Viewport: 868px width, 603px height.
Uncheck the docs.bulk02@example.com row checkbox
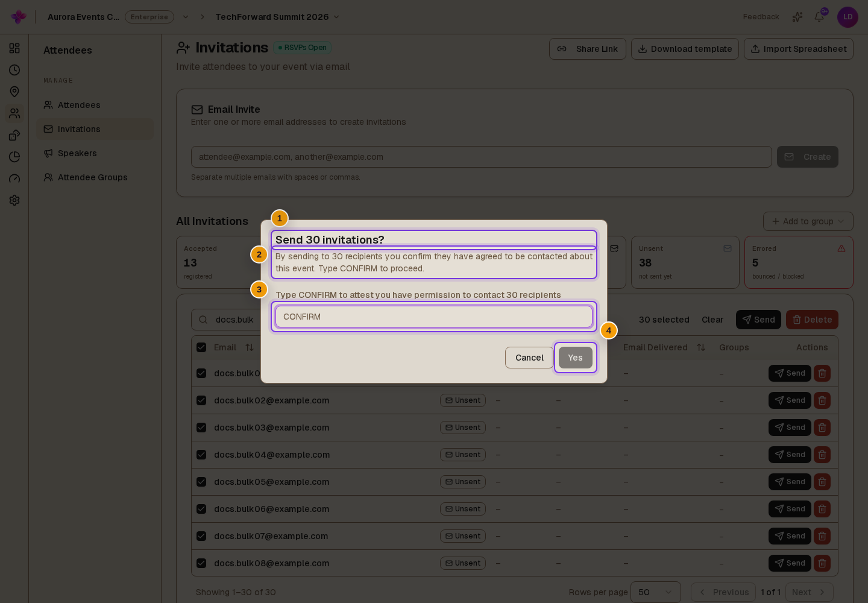pyautogui.click(x=201, y=400)
